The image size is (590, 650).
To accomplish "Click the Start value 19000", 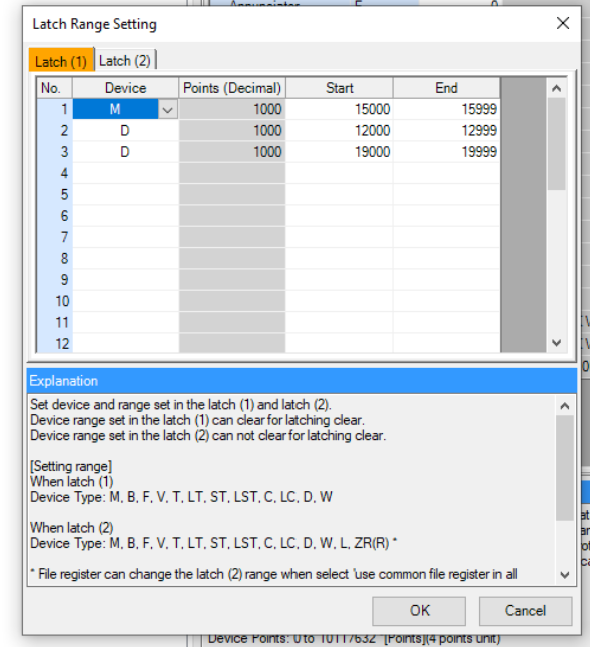I will point(339,152).
